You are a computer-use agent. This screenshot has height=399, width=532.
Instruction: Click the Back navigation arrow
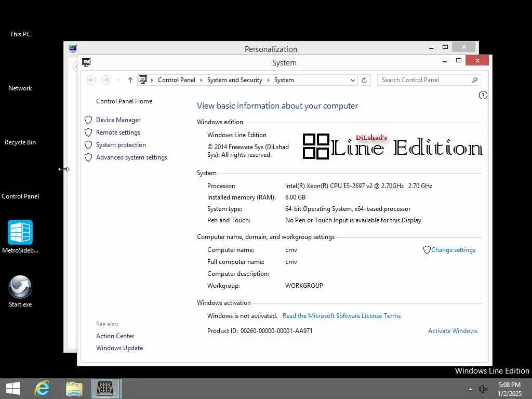pos(91,80)
